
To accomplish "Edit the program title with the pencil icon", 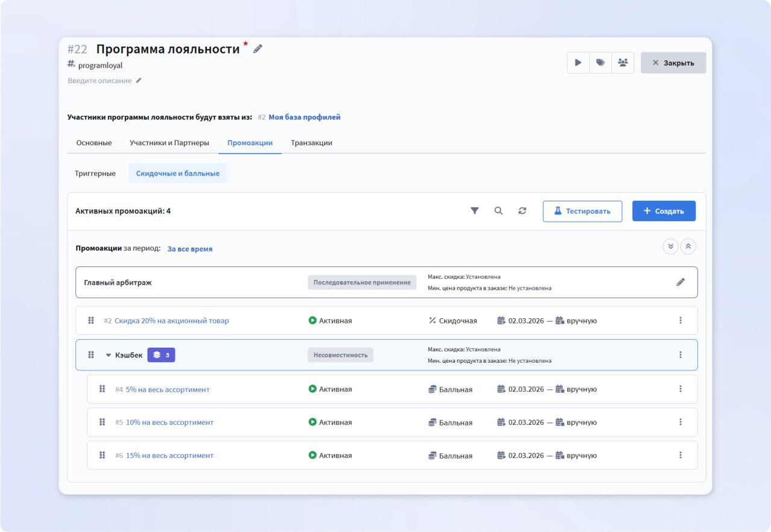I will pos(258,48).
